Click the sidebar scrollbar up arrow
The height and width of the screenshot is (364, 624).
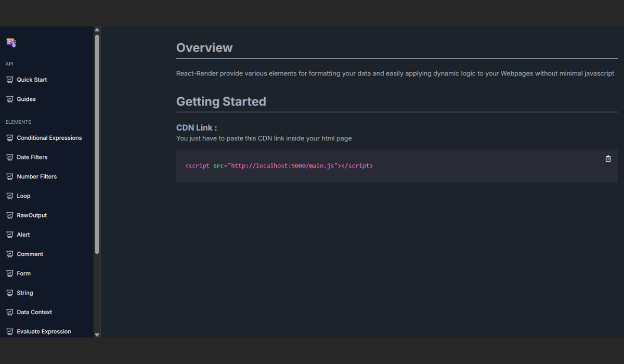tap(97, 30)
